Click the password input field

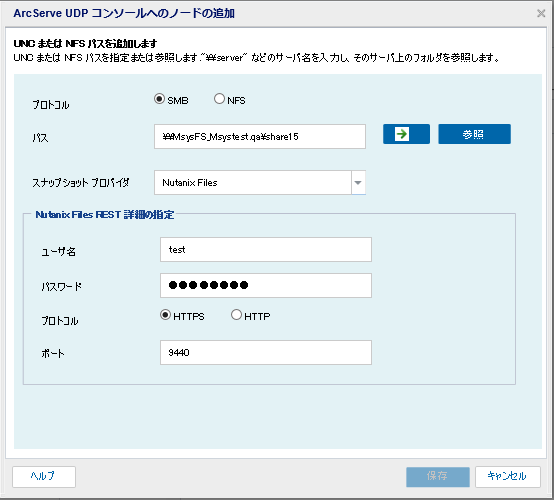click(266, 285)
